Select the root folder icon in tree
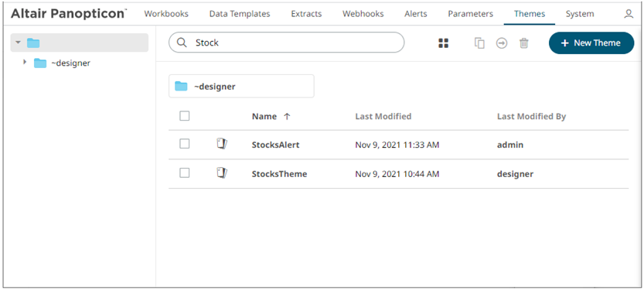This screenshot has width=644, height=290. tap(32, 43)
